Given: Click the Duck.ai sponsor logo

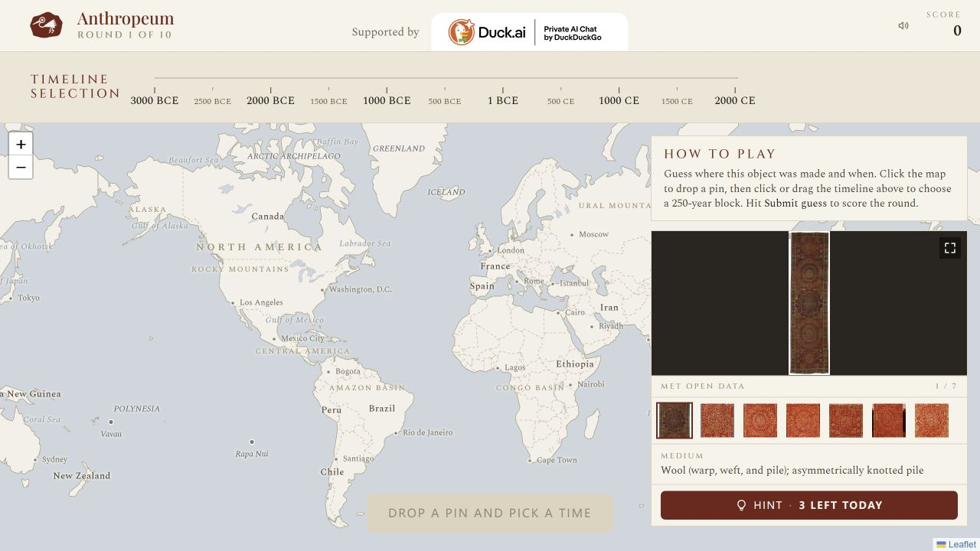Looking at the screenshot, I should (x=530, y=32).
